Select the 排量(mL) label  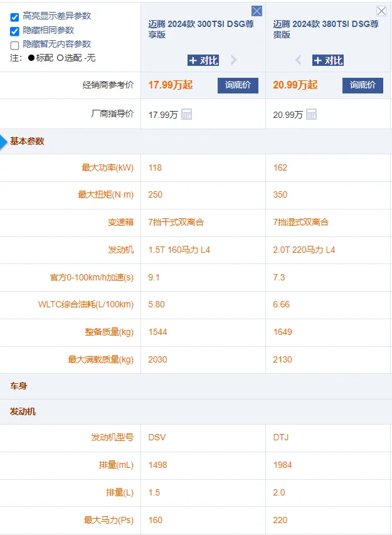click(x=116, y=465)
